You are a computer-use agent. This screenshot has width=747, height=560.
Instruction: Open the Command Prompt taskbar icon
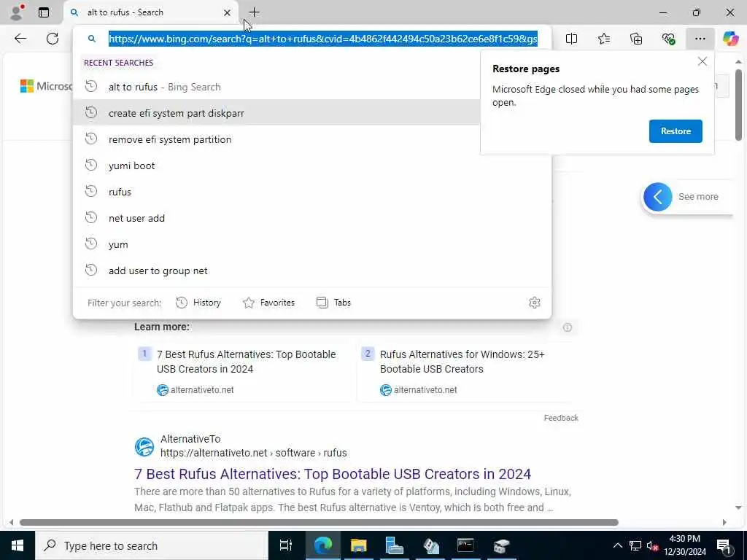(x=465, y=545)
